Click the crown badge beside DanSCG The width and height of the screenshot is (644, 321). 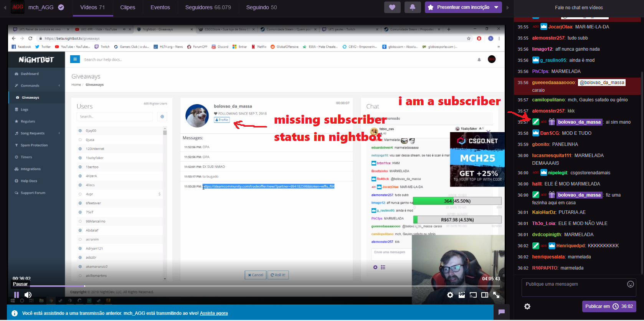536,133
